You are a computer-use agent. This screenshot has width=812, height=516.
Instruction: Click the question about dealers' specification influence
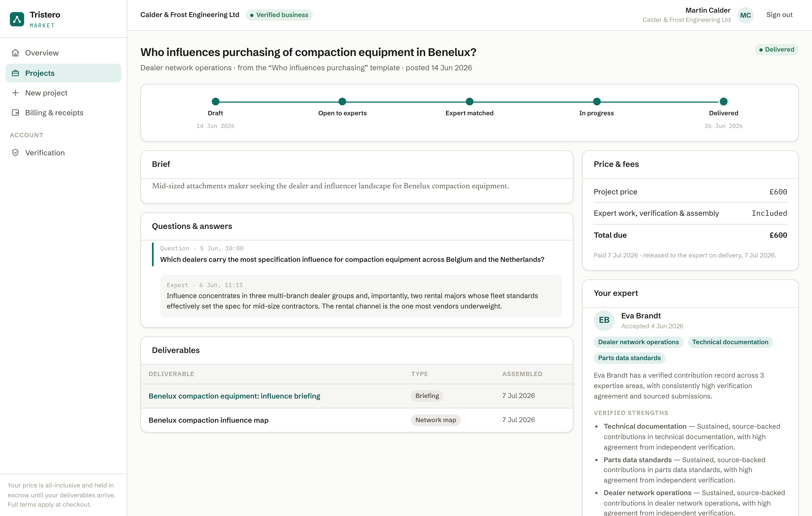coord(352,260)
